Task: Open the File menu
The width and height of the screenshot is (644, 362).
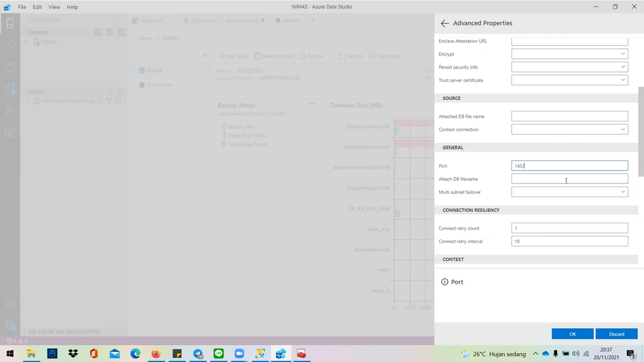Action: 22,6
